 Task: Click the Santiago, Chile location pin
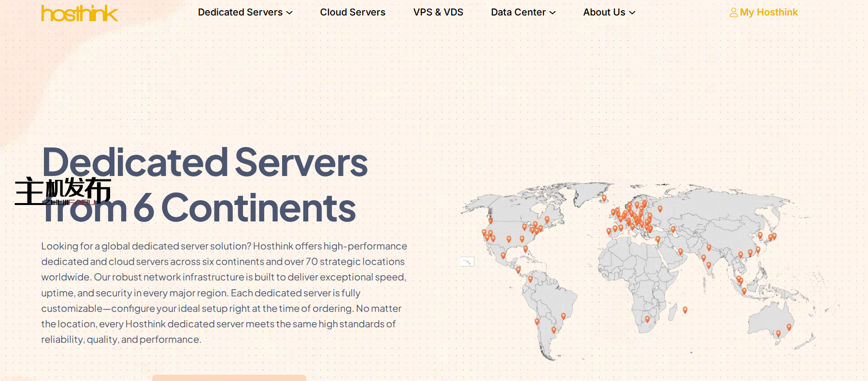(537, 322)
